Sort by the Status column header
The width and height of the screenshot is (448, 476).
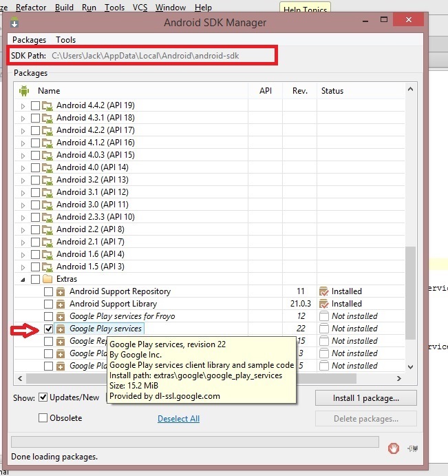[x=361, y=91]
